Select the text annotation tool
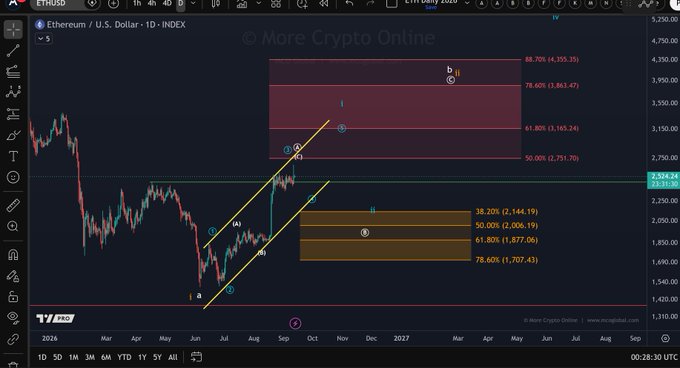Screen dimensions: 680x368 [x=13, y=156]
